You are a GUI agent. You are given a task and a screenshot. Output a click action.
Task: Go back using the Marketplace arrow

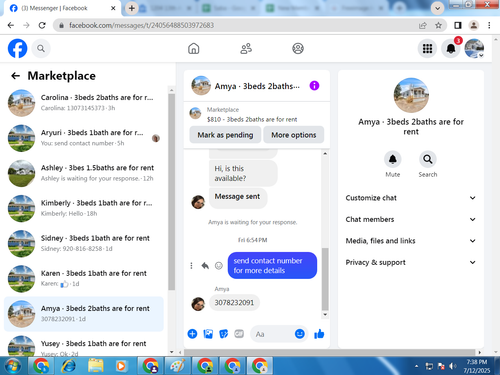(15, 76)
